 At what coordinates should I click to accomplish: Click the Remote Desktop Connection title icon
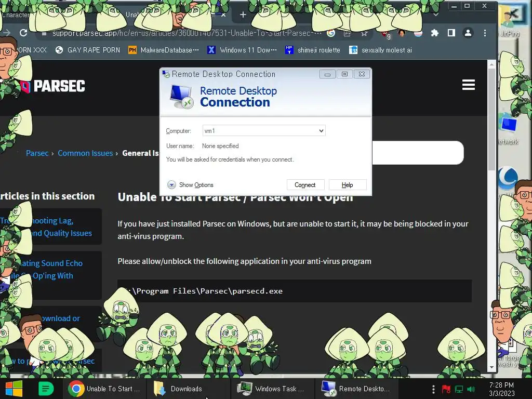166,74
